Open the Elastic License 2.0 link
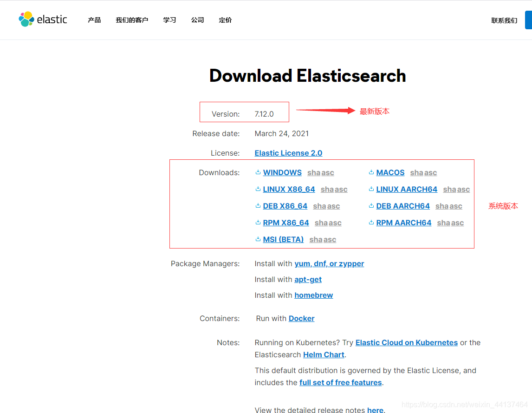Image resolution: width=532 pixels, height=413 pixels. coord(288,153)
